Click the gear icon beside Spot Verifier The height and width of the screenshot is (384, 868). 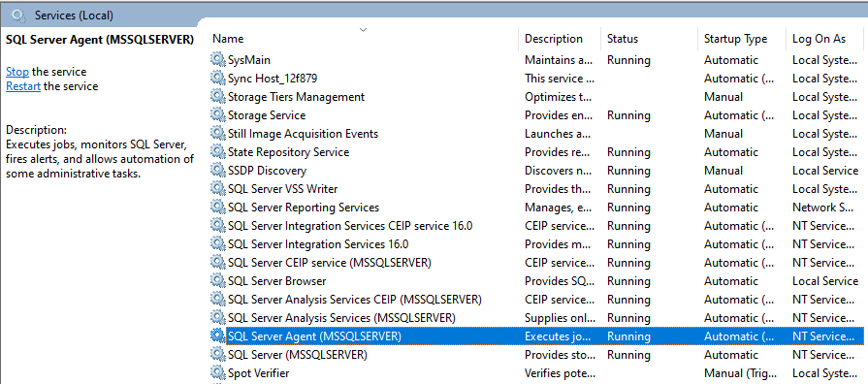(x=218, y=373)
